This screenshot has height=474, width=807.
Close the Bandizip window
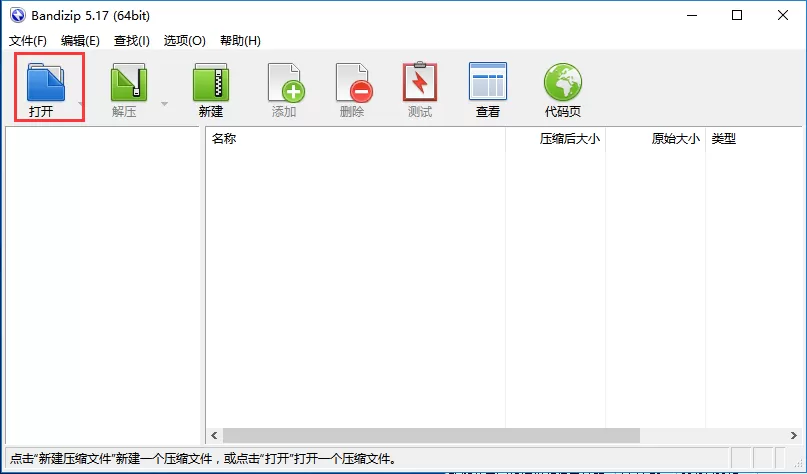(x=783, y=15)
